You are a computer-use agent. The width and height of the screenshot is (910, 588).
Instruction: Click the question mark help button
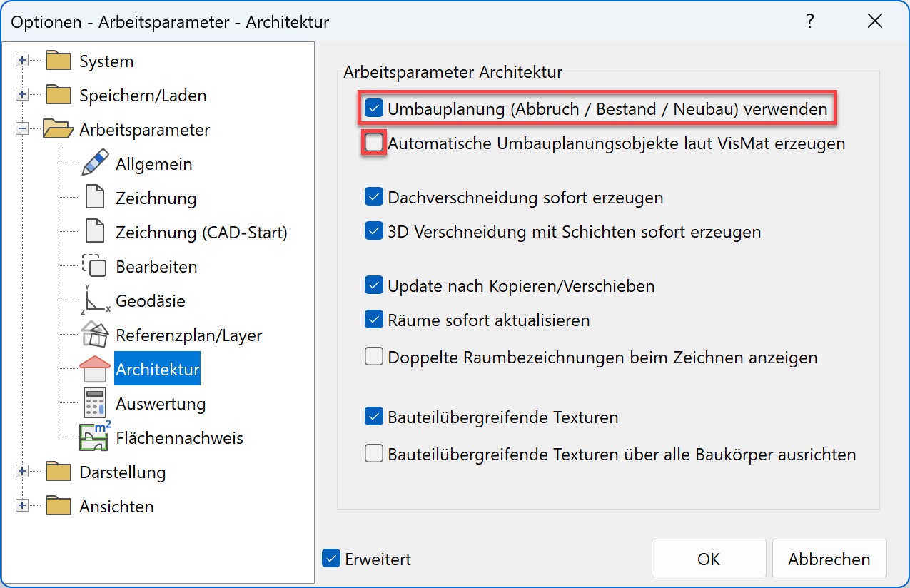click(x=810, y=21)
